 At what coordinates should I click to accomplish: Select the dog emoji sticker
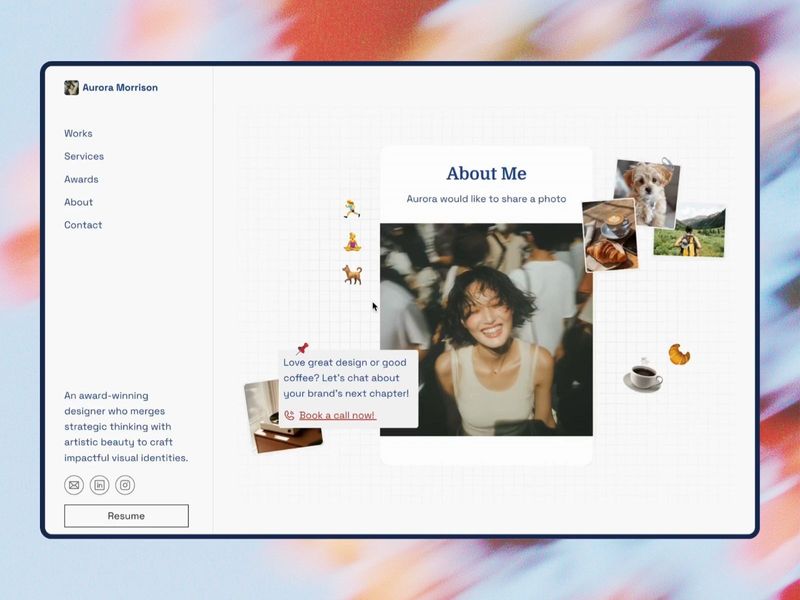[350, 274]
